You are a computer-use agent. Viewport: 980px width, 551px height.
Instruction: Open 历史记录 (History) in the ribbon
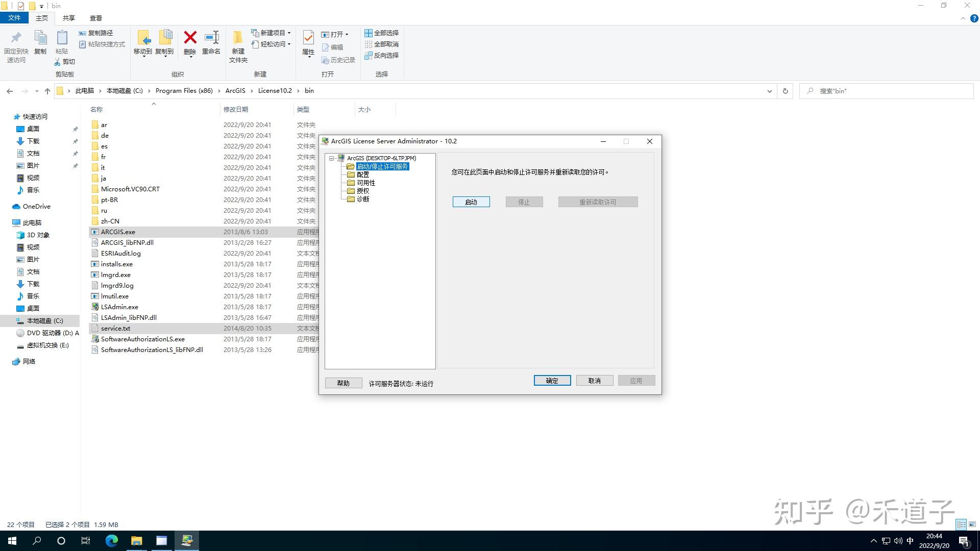338,60
